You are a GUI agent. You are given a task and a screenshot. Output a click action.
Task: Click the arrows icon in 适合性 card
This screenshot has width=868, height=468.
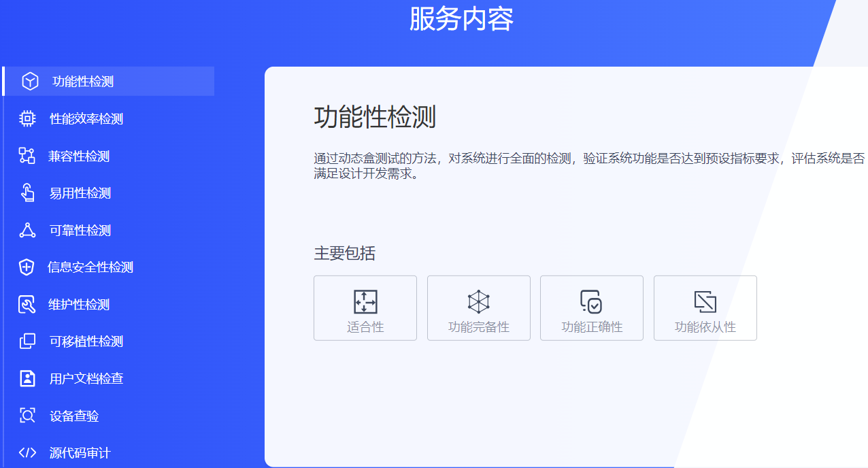coord(365,301)
